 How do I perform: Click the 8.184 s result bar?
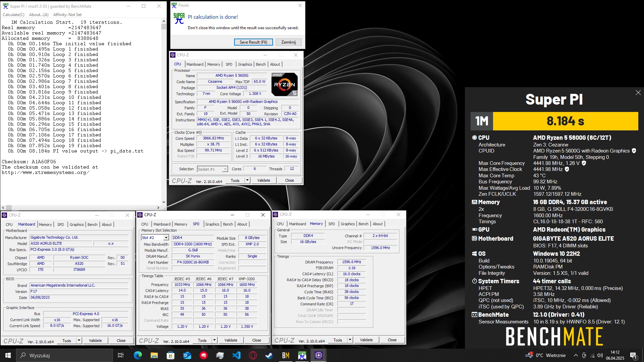point(565,121)
